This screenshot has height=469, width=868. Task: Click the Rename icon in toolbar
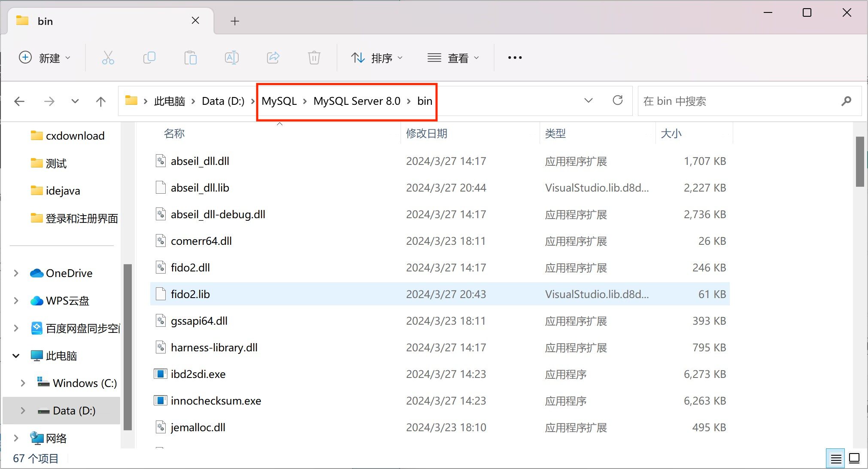pos(231,58)
